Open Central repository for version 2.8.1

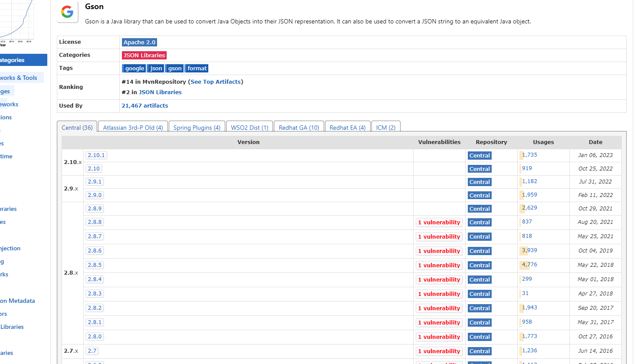(480, 323)
